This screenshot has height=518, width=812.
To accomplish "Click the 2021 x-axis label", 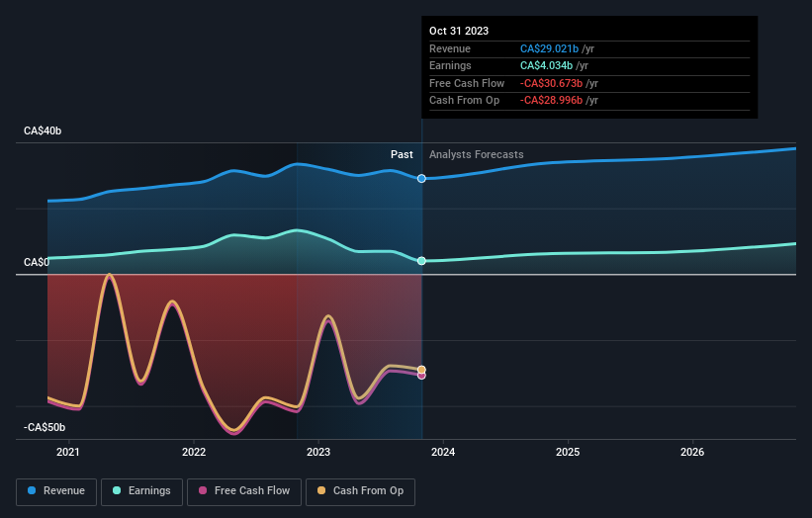I will (68, 453).
